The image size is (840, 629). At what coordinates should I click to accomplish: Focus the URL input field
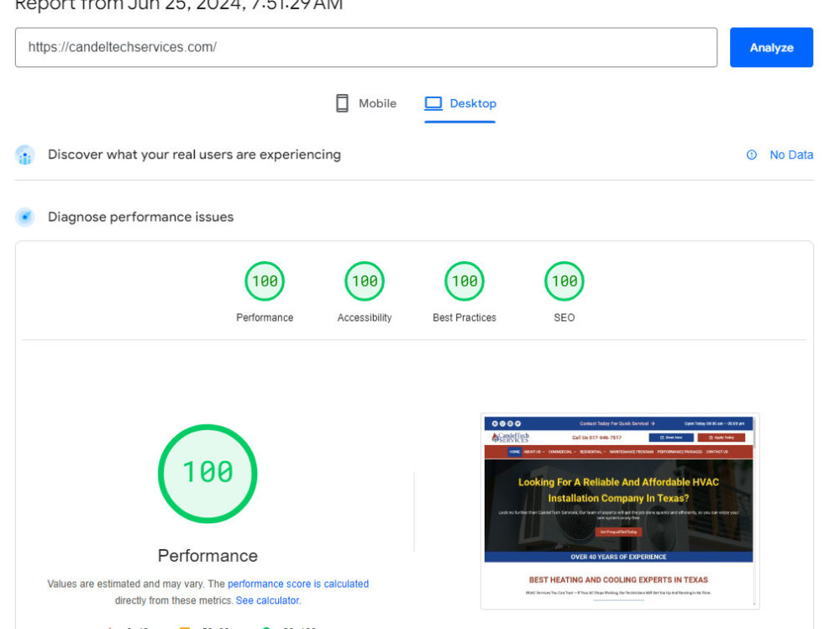[366, 47]
